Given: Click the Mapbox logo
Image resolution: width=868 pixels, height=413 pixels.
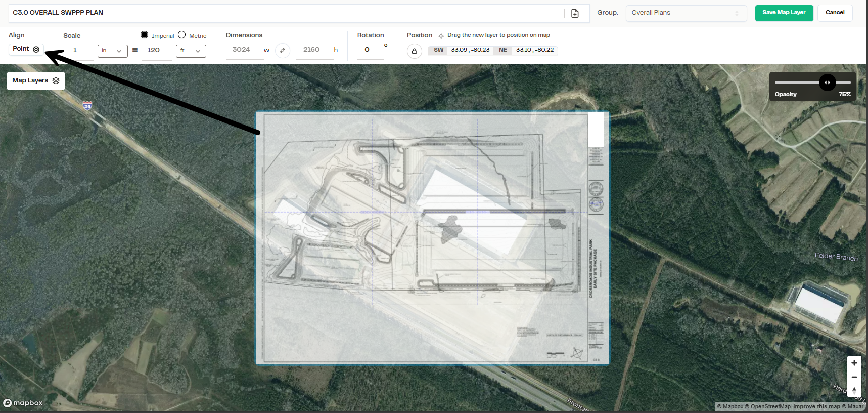Looking at the screenshot, I should pyautogui.click(x=23, y=403).
